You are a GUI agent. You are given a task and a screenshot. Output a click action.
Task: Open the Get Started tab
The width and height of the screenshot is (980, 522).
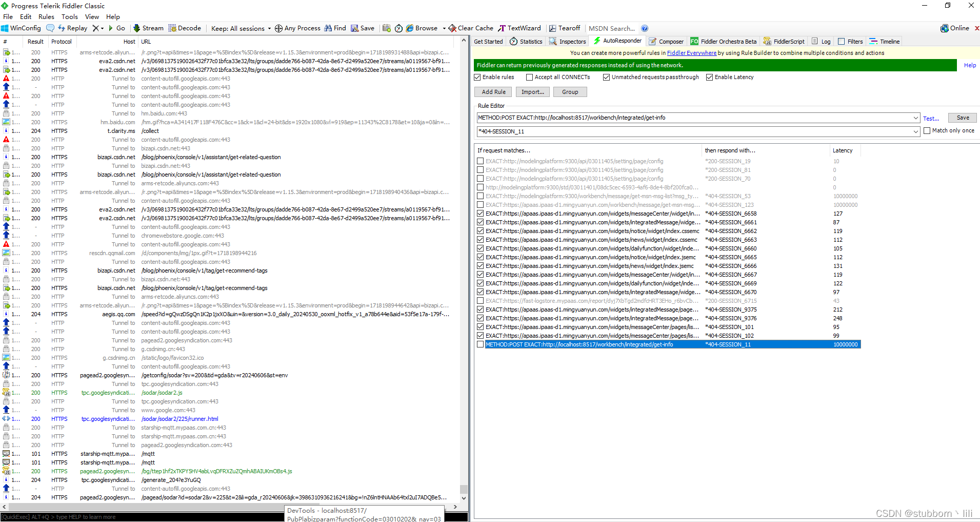488,42
